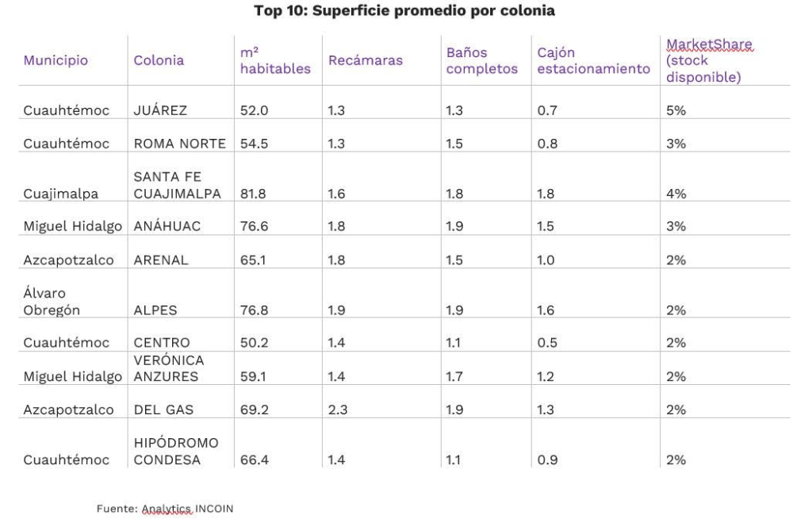The image size is (812, 523).
Task: Select the Cajón estacionamiento header
Action: pos(593,61)
